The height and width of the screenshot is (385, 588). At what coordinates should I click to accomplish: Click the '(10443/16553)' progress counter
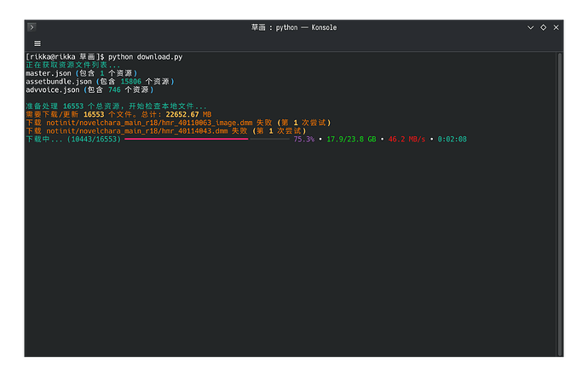pos(94,139)
